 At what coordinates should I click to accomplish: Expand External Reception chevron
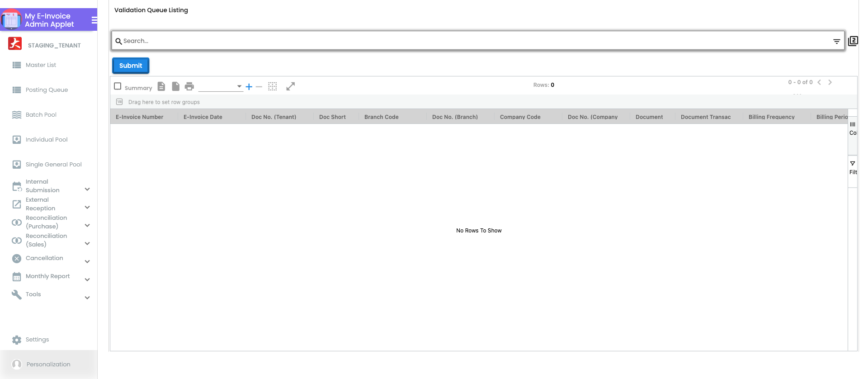point(87,207)
